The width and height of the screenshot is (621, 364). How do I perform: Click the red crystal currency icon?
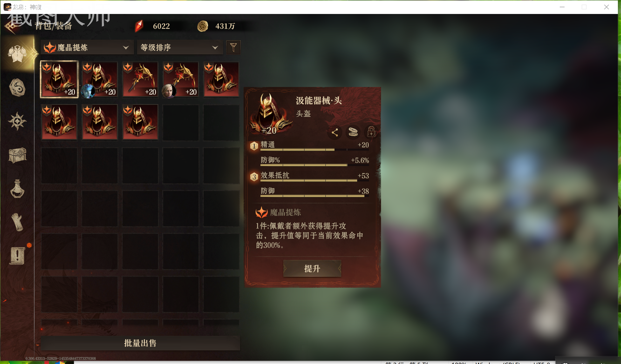(x=139, y=26)
